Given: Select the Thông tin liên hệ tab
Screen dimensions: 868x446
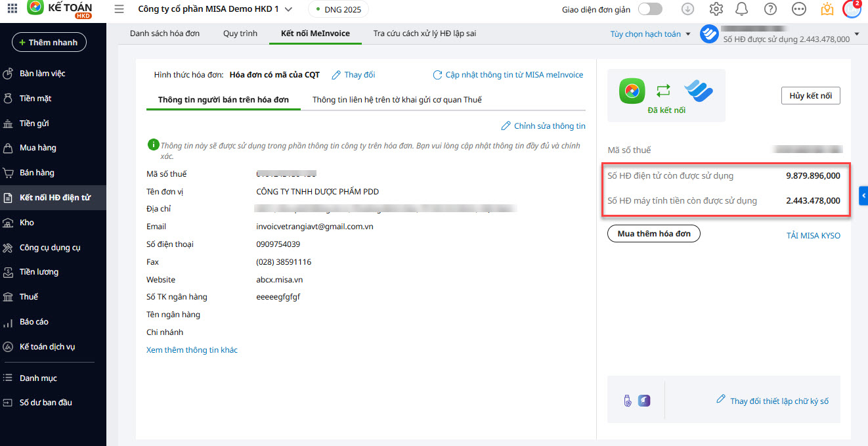Looking at the screenshot, I should (x=397, y=100).
